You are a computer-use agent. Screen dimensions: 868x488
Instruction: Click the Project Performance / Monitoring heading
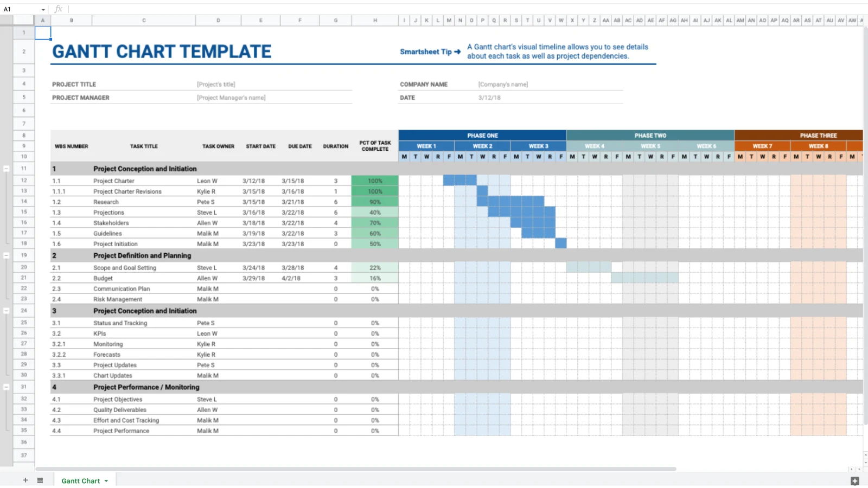point(146,387)
